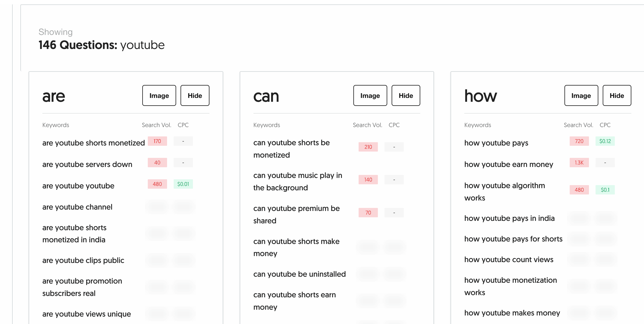Viewport: 644px width, 324px height.
Task: Select keyword 'how youtube algorithm works'
Action: pyautogui.click(x=504, y=192)
